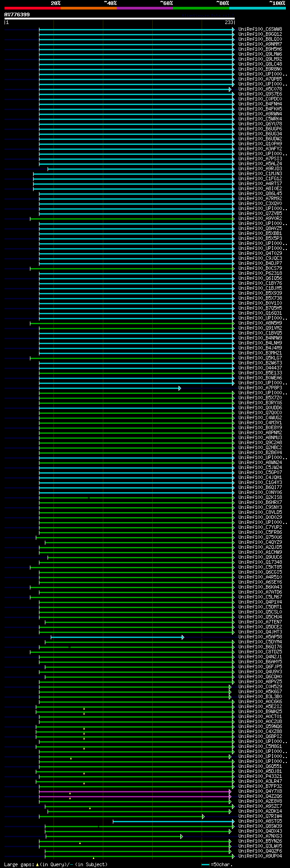Image resolution: width=290 pixels, height=868 pixels.
Task: View entry UniRef100_C5GP07
Action: coord(260,473)
